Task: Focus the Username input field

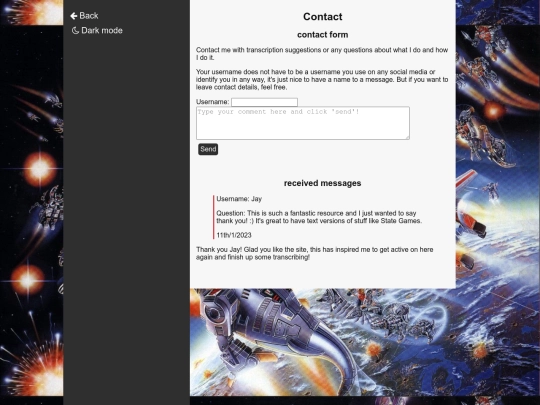Action: (x=264, y=102)
